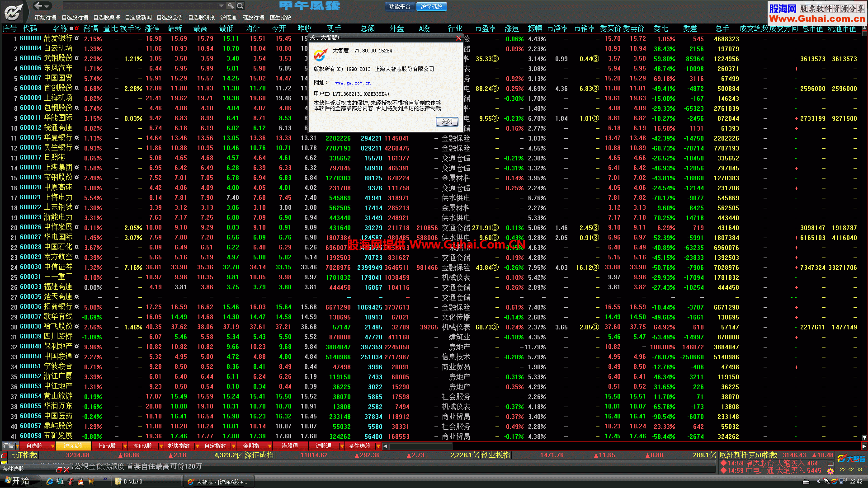Expand the 上证A股 tab dropdown arrow

[125, 446]
